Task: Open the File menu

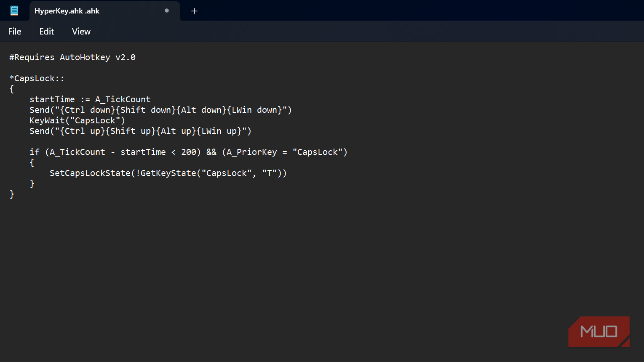Action: click(15, 32)
